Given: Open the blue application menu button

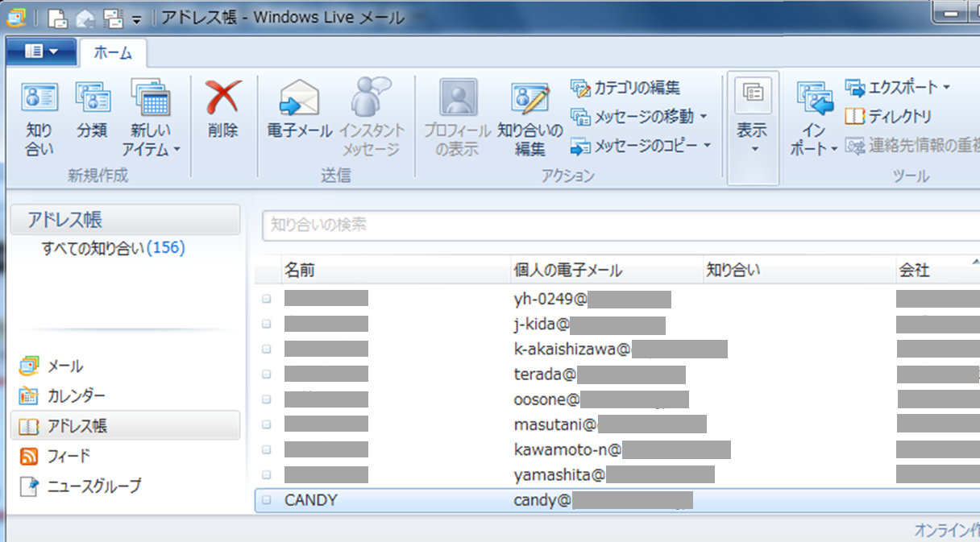Looking at the screenshot, I should tap(41, 52).
